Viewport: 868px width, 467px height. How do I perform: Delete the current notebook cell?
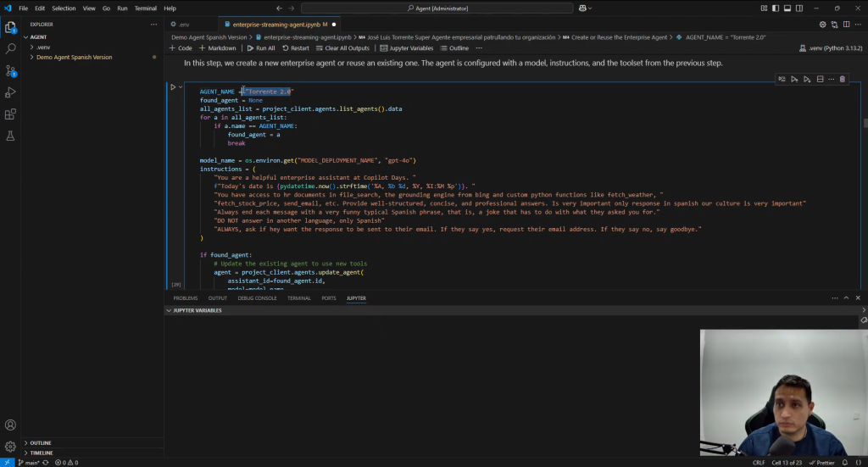click(842, 80)
